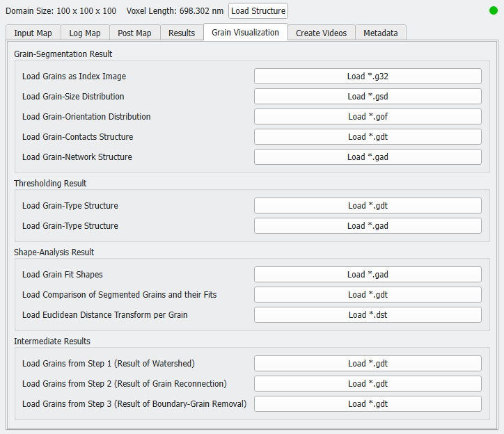Load grain-orientation distribution *.gof file
504x434 pixels.
(x=368, y=117)
